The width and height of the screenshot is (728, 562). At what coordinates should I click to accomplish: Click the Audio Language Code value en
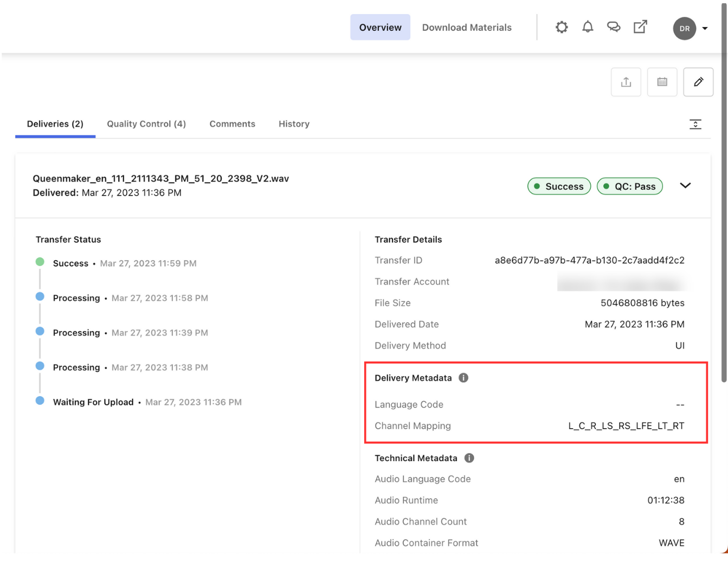(x=679, y=479)
